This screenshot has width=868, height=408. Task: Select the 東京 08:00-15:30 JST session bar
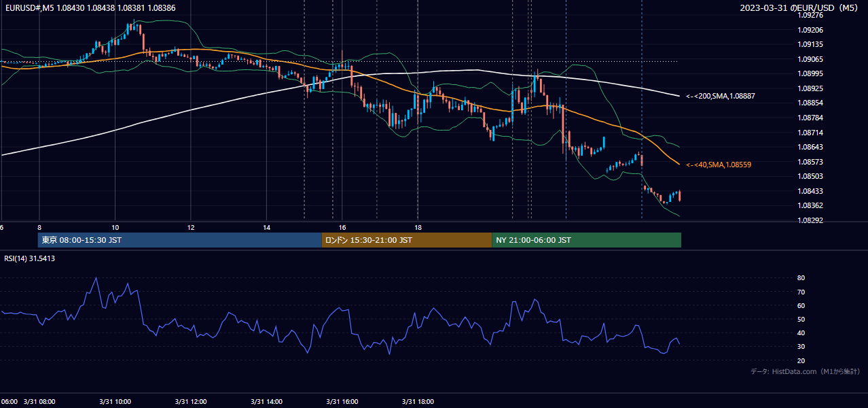pos(179,240)
